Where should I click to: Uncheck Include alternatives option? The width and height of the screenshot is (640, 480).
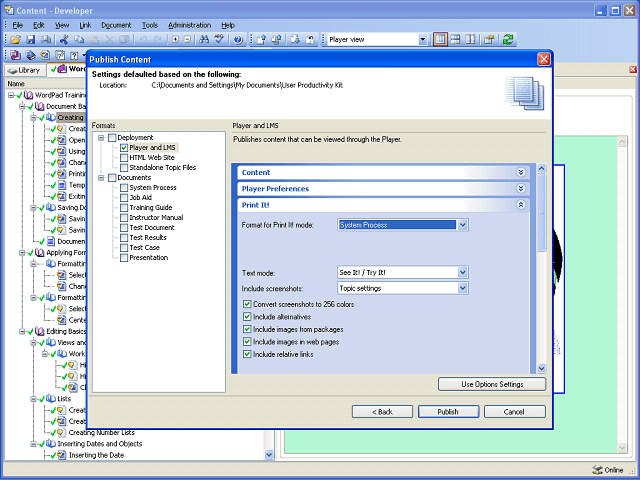point(247,317)
